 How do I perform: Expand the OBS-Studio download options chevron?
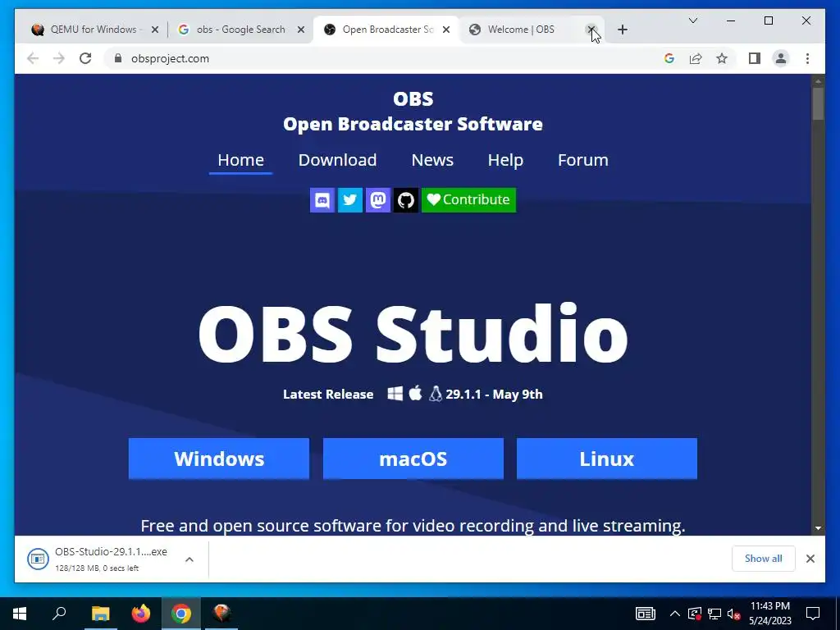click(189, 559)
